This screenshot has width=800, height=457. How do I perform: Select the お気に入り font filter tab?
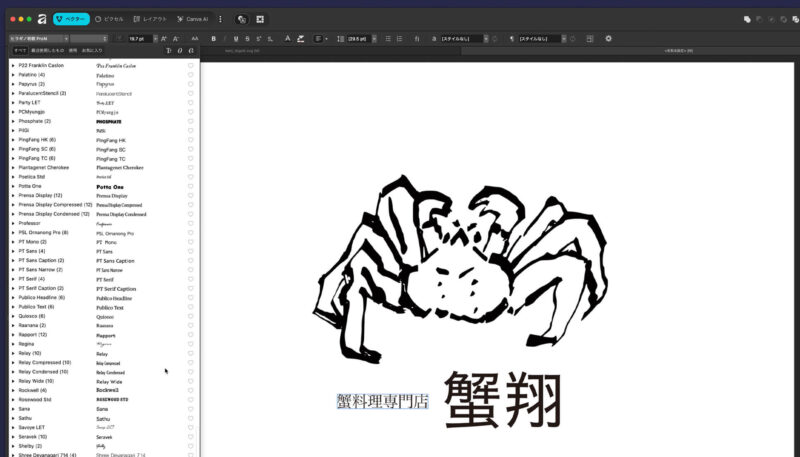coord(92,50)
